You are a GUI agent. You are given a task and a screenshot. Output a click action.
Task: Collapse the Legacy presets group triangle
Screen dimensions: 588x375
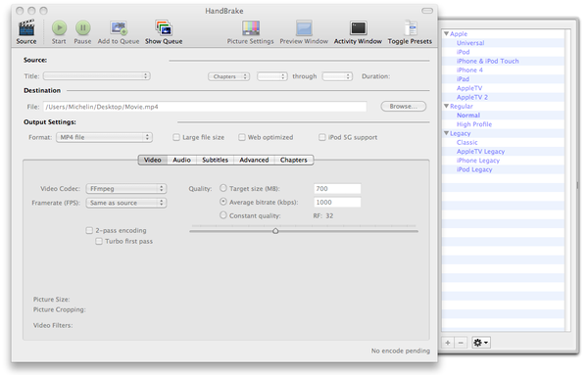[446, 133]
